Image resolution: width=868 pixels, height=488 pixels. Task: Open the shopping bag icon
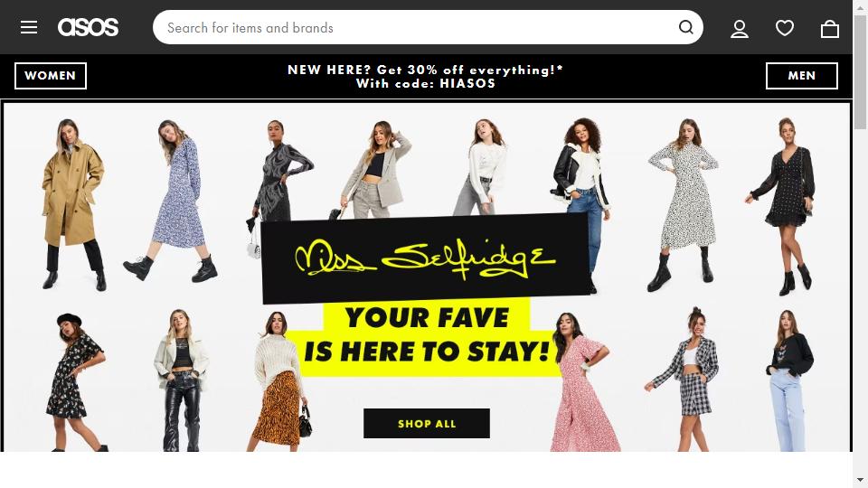click(830, 28)
